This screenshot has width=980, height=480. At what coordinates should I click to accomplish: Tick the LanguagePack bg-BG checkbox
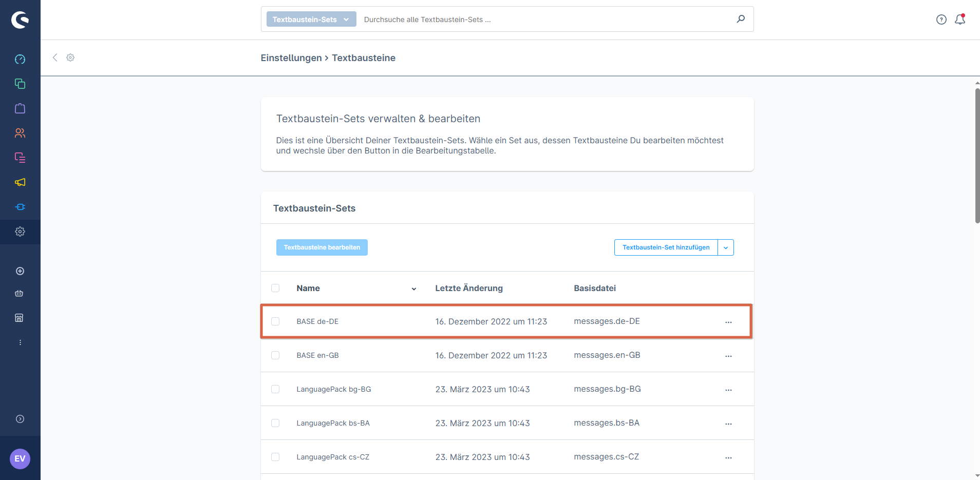click(275, 389)
